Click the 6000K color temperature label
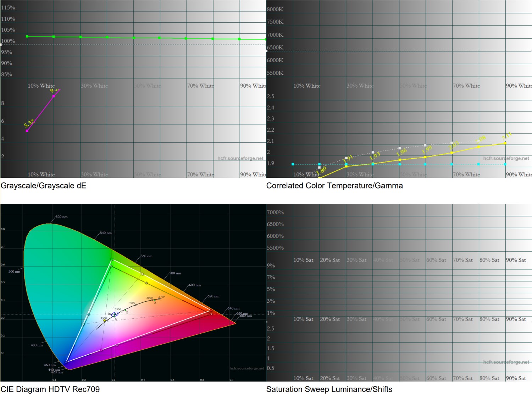Viewport: 532px width, 394px height. coord(275,60)
